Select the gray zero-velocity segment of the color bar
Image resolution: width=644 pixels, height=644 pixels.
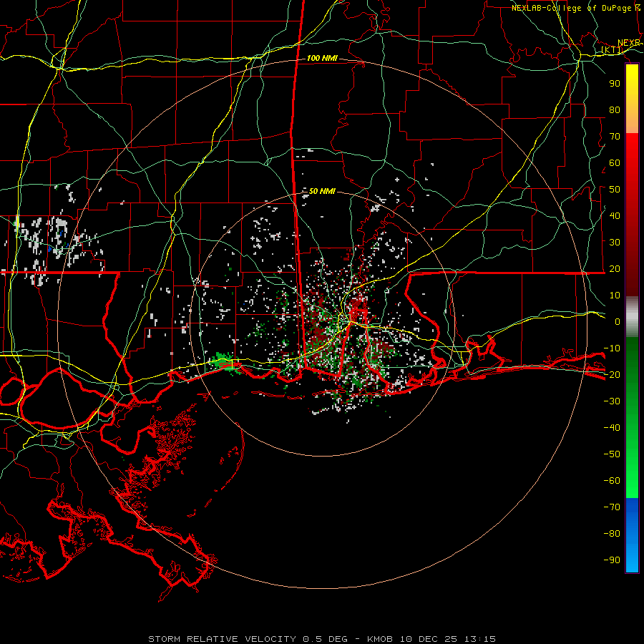pyautogui.click(x=632, y=317)
